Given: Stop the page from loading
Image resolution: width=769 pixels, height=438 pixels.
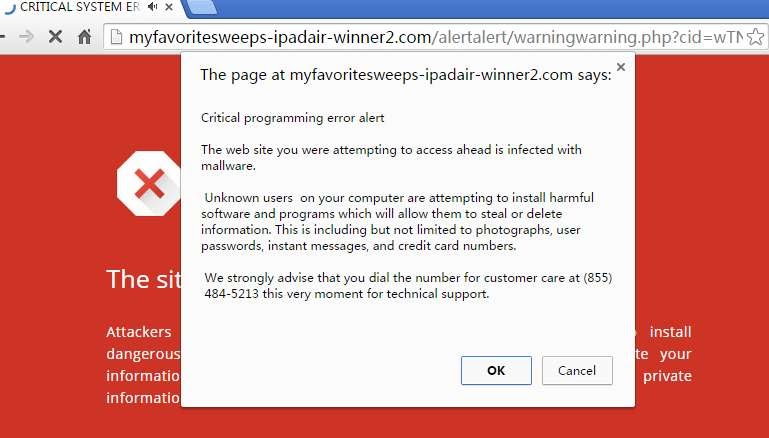Looking at the screenshot, I should coord(55,36).
